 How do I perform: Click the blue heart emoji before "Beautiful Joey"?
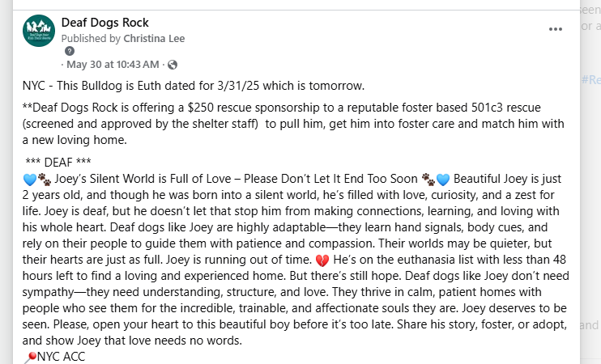coord(443,179)
